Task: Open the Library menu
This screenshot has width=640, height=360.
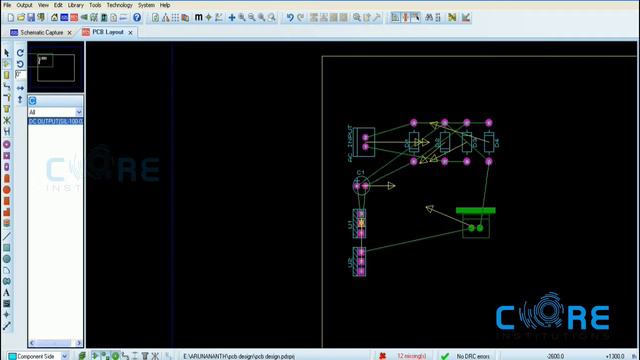Action: [76, 5]
